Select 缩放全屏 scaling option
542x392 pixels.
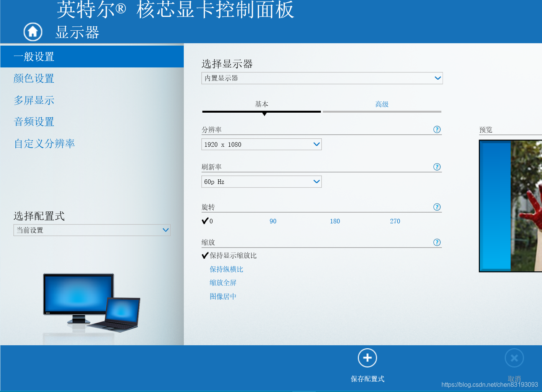click(223, 283)
